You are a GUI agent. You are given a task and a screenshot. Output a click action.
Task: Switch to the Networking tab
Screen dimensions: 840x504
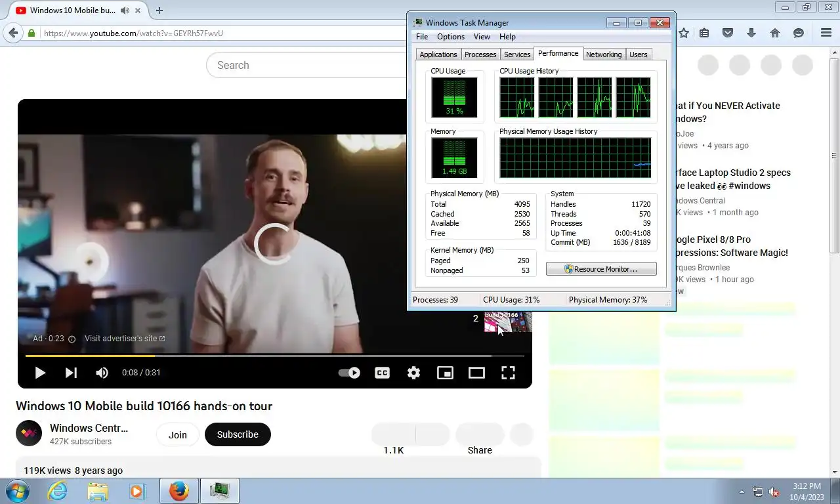click(x=604, y=54)
